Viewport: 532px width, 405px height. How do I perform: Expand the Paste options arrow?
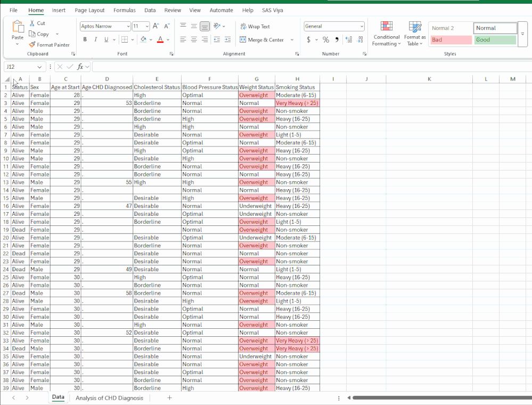click(17, 44)
